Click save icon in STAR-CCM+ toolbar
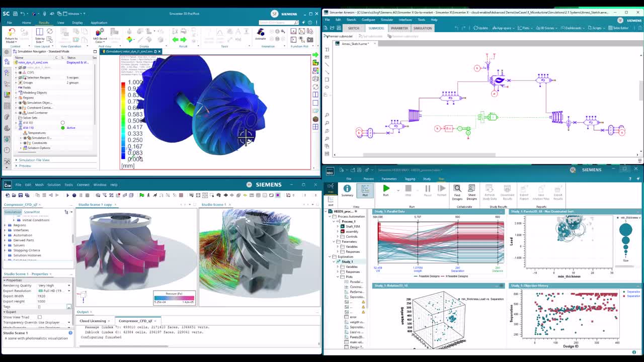The height and width of the screenshot is (362, 644). click(x=21, y=195)
